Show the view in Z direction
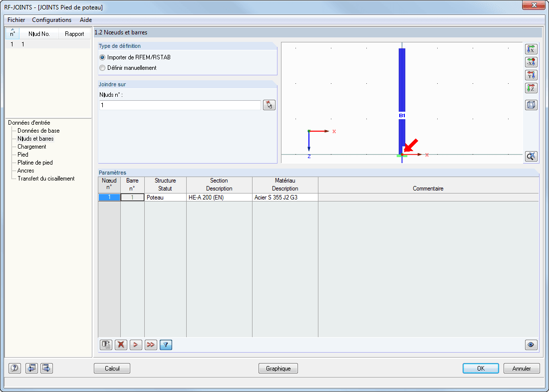The height and width of the screenshot is (392, 549). (x=531, y=88)
